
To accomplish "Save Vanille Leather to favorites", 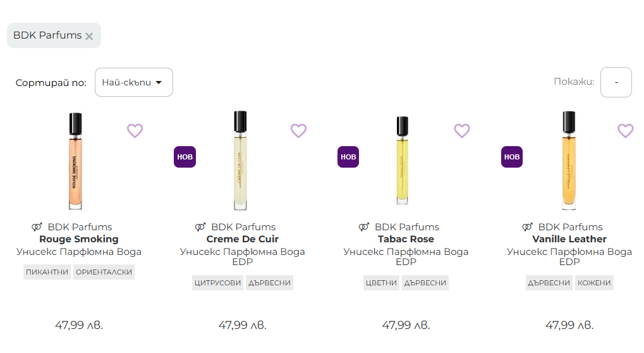I will coord(625,131).
